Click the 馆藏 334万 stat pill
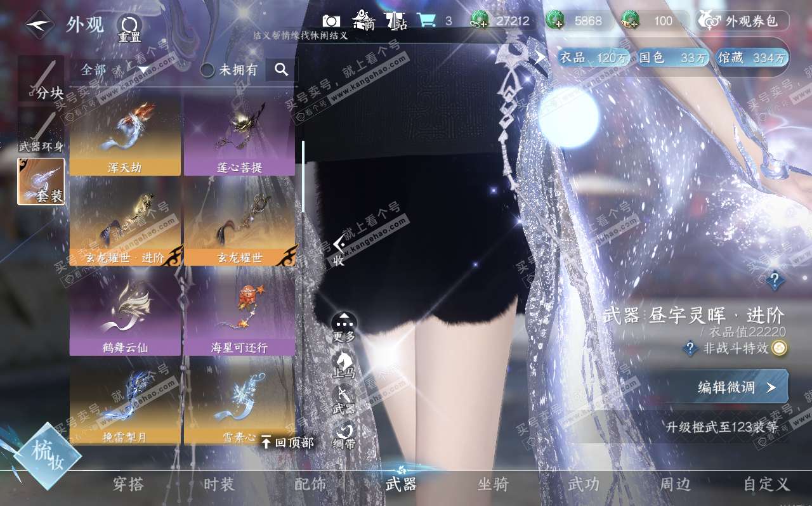Viewport: 812px width, 506px height. coord(752,58)
